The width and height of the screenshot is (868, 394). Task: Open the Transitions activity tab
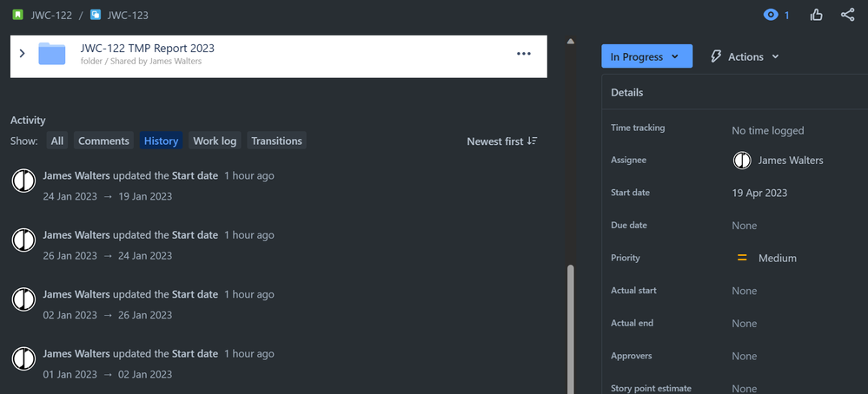tap(277, 141)
